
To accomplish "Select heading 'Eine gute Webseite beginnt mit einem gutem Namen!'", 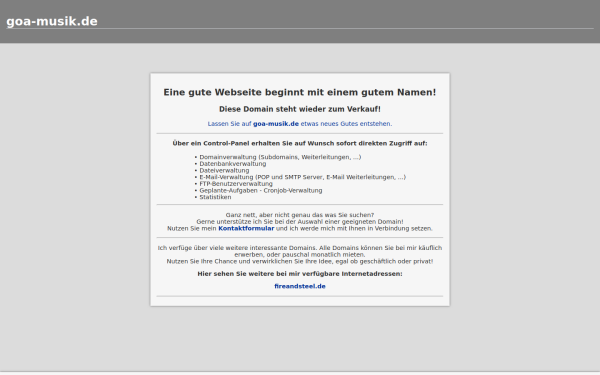I will coord(300,92).
